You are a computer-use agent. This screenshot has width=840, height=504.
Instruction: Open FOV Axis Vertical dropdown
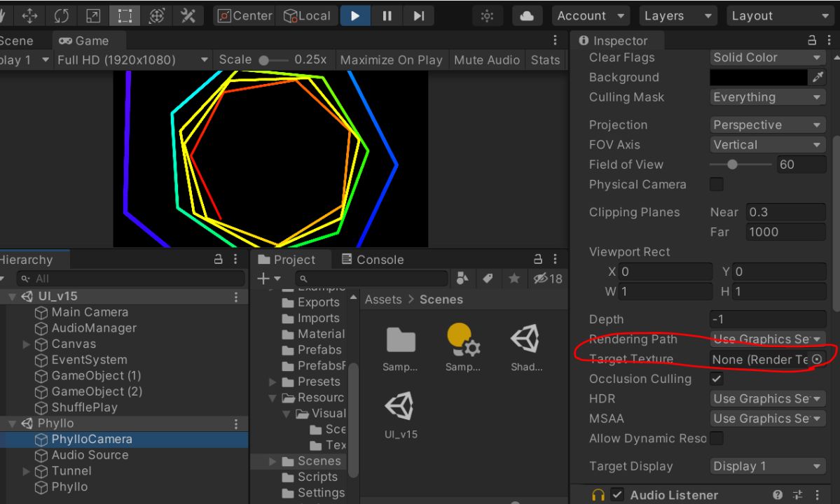click(767, 144)
